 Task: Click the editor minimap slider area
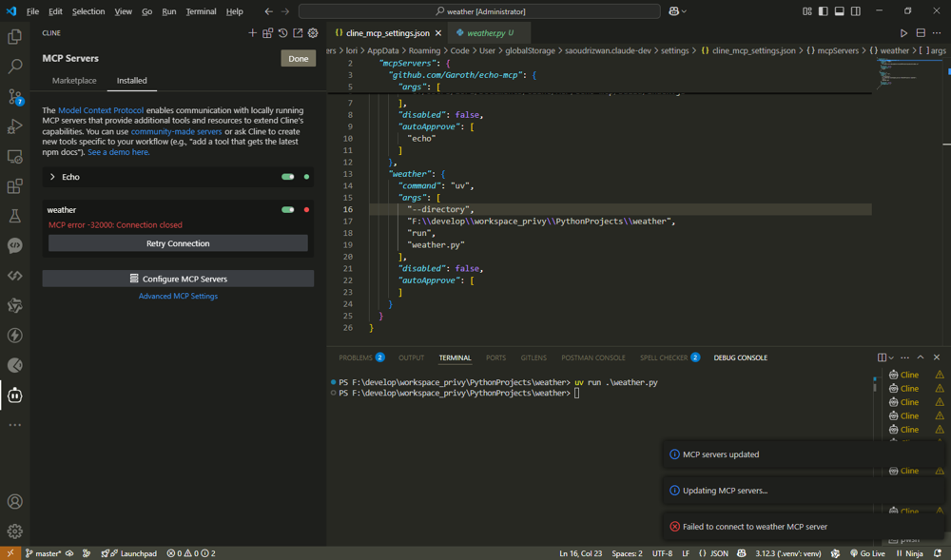coord(899,71)
